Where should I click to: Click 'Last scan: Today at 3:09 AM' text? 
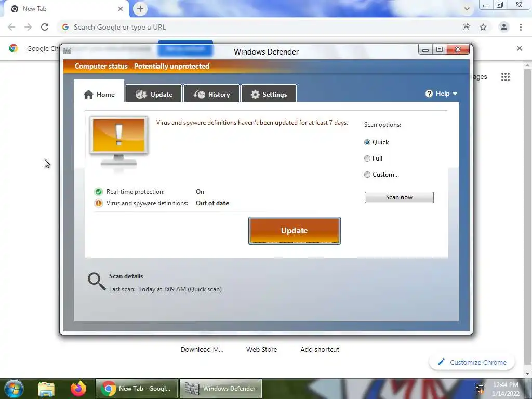148,289
